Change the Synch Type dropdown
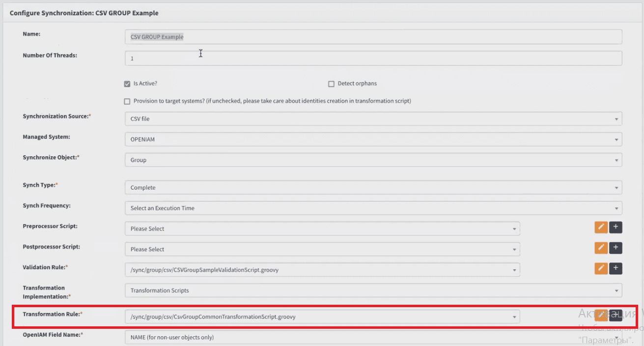The height and width of the screenshot is (346, 644). pyautogui.click(x=373, y=188)
